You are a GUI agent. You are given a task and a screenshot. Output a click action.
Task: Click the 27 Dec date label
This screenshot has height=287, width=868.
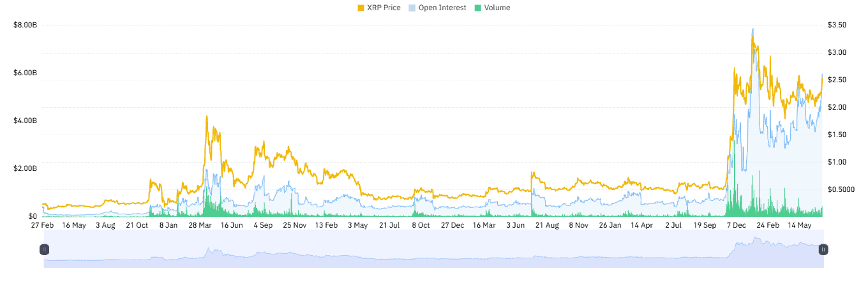tap(453, 225)
